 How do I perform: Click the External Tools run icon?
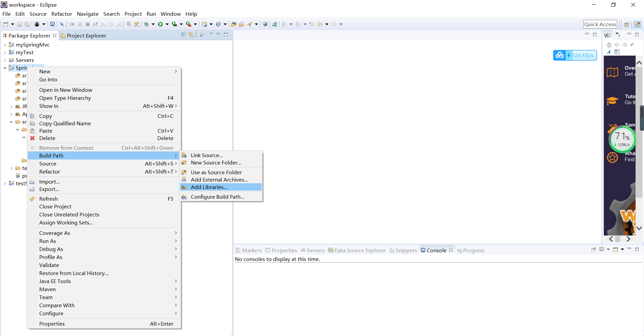point(189,24)
